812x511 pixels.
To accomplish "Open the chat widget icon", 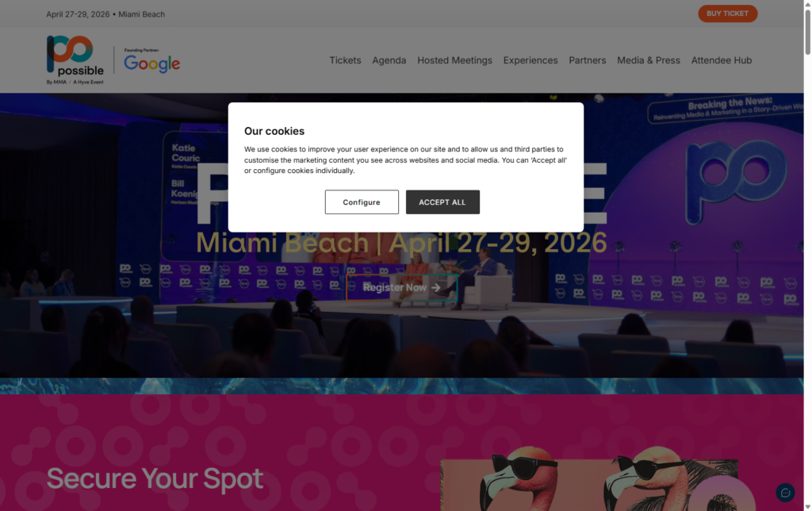I will point(785,492).
